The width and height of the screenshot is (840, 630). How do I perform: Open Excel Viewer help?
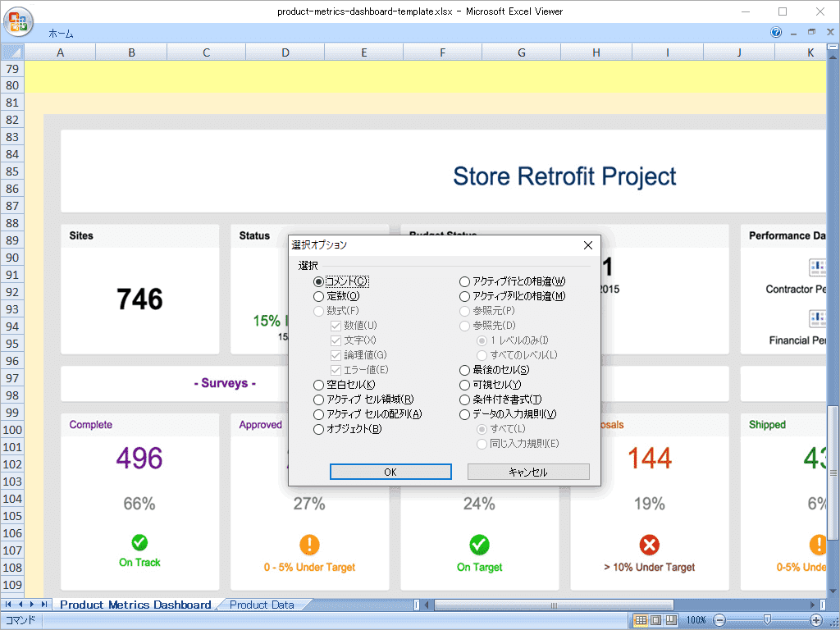pyautogui.click(x=776, y=32)
